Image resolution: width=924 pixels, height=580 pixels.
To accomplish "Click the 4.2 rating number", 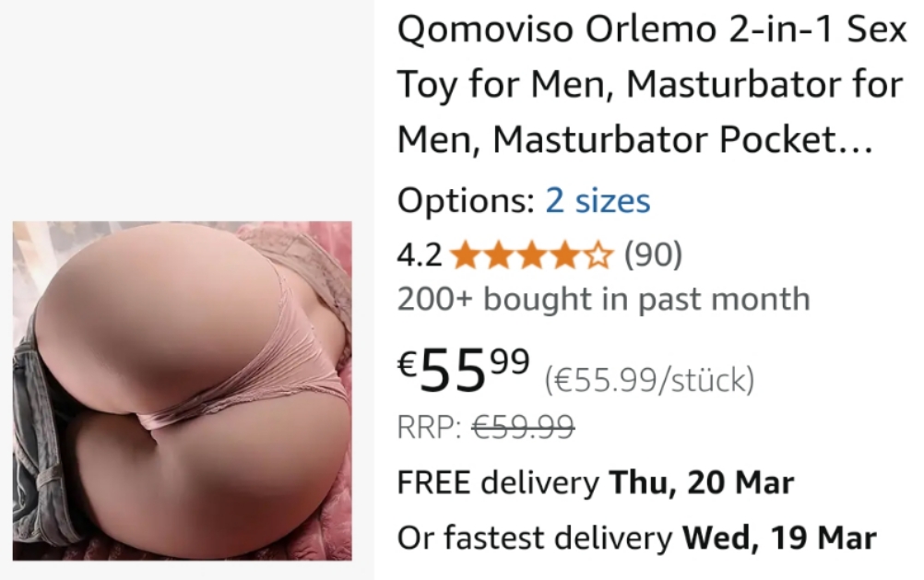I will click(420, 255).
